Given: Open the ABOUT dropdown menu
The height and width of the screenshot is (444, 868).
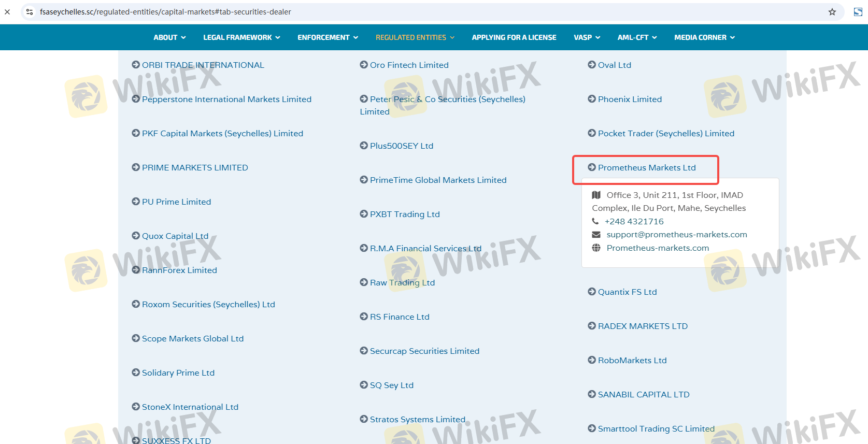Looking at the screenshot, I should [169, 37].
